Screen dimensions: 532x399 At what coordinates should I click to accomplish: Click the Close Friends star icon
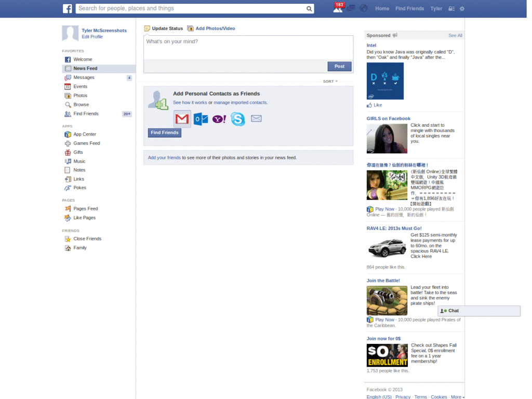click(68, 239)
